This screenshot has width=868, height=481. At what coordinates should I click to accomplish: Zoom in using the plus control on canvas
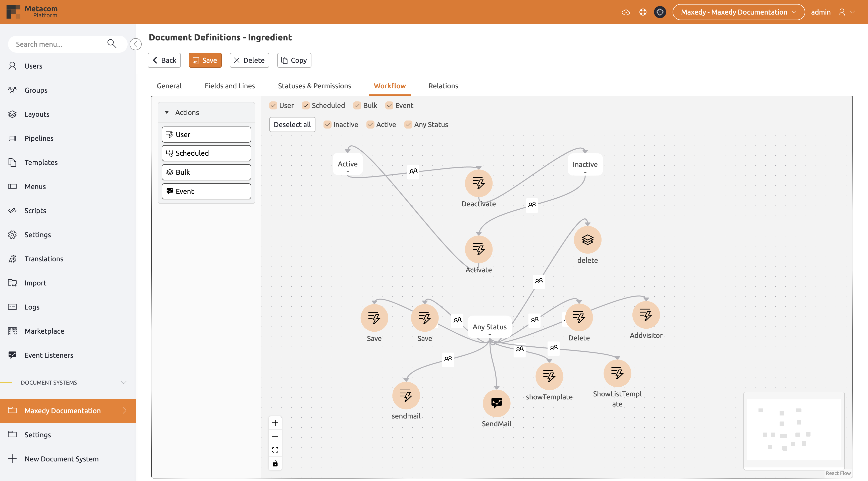click(x=275, y=423)
